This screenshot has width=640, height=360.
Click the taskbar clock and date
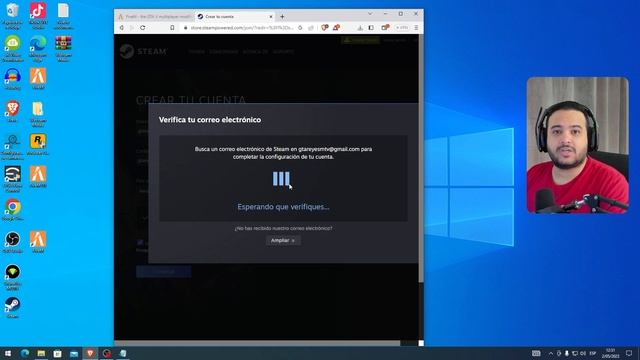611,353
